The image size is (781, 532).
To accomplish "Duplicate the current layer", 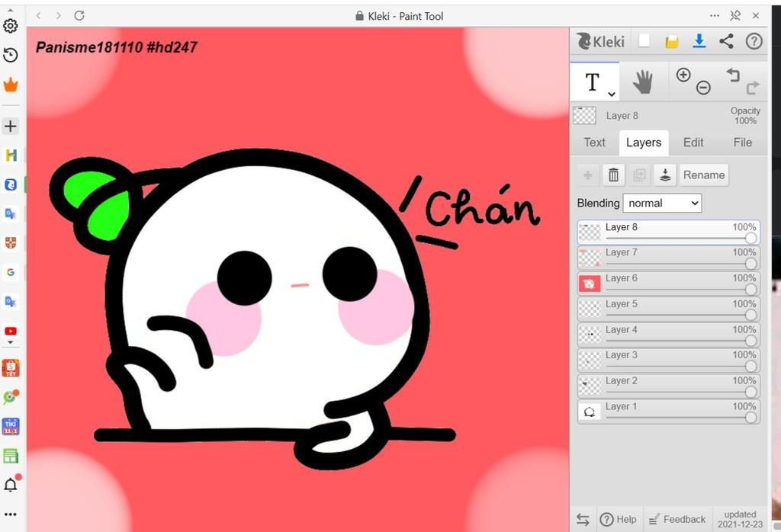I will (x=639, y=175).
